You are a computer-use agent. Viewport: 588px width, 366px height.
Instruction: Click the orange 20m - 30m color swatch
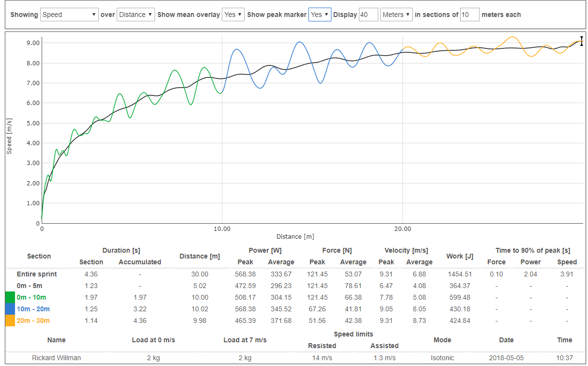(x=10, y=320)
